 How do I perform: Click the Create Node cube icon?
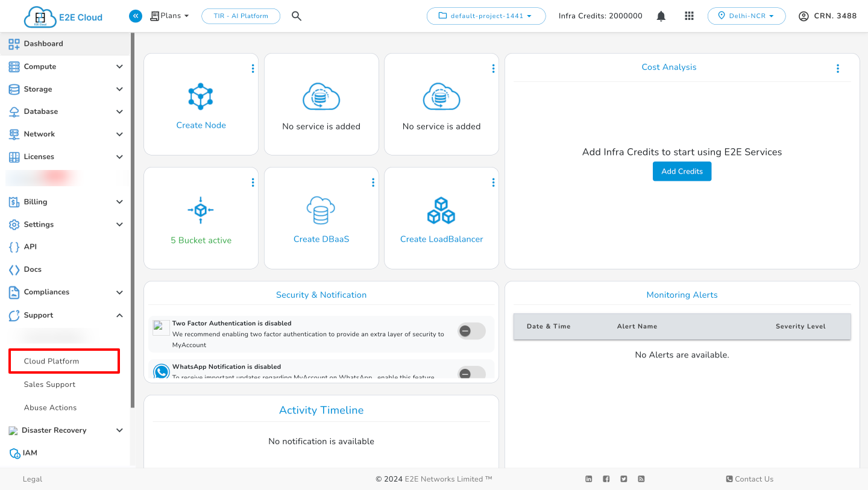click(201, 96)
